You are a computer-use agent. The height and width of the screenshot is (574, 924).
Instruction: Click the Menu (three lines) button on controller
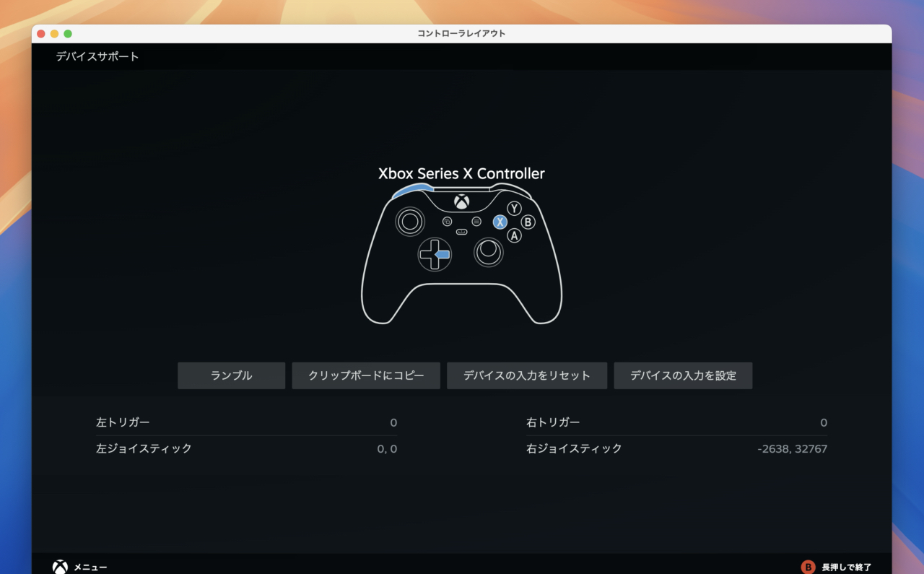click(476, 222)
